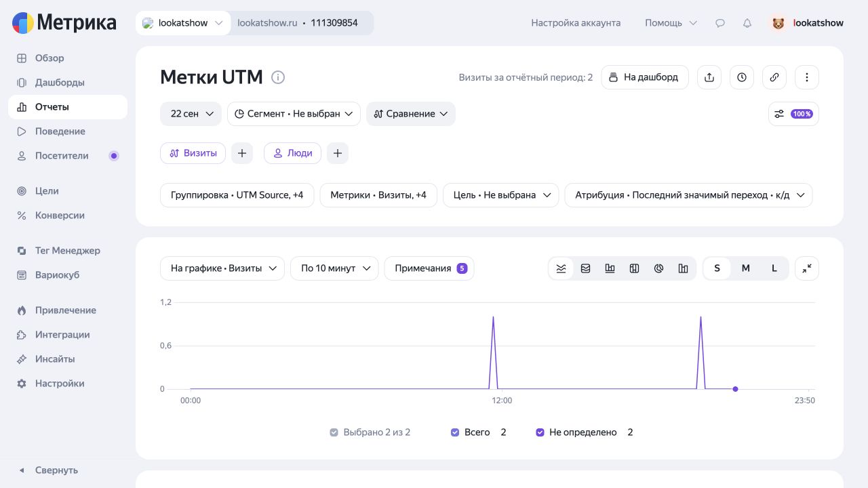Viewport: 868px width, 488px height.
Task: Click the chart peak near 12:00
Action: click(493, 317)
